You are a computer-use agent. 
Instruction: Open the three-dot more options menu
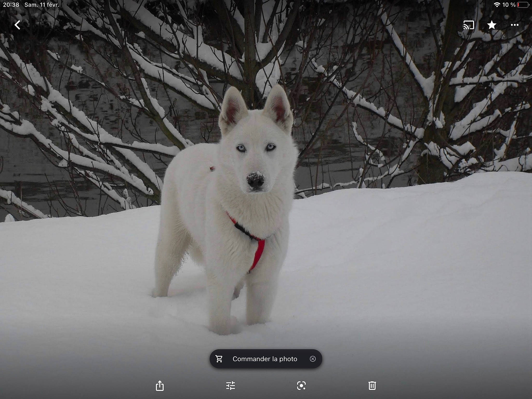[x=514, y=25]
